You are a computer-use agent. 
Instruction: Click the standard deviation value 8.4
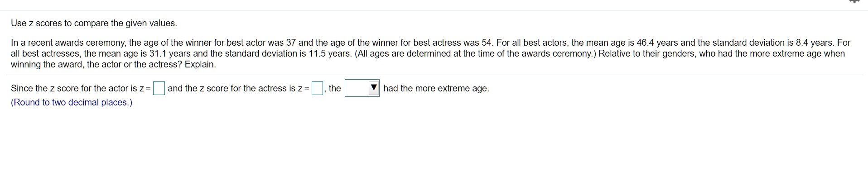click(x=802, y=43)
